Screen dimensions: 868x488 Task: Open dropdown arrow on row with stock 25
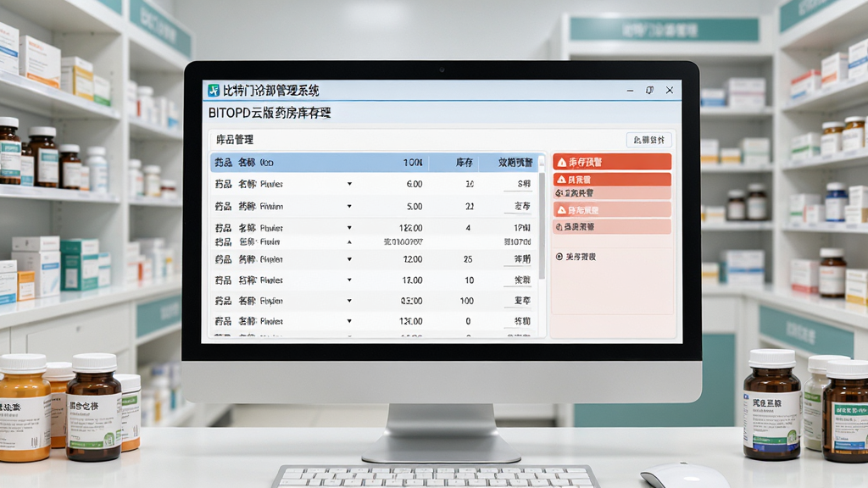[x=349, y=259]
